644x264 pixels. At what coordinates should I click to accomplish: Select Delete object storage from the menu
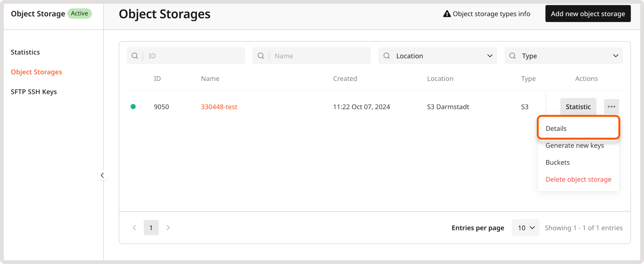[578, 179]
